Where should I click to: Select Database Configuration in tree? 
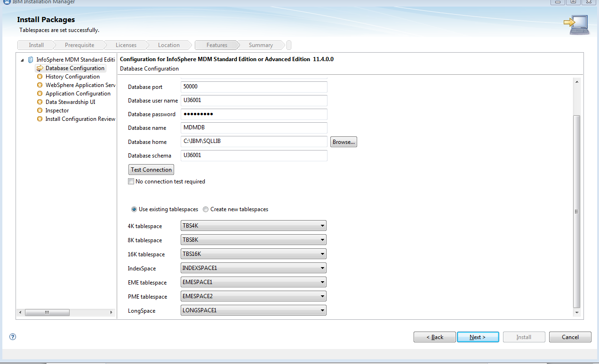pyautogui.click(x=75, y=68)
